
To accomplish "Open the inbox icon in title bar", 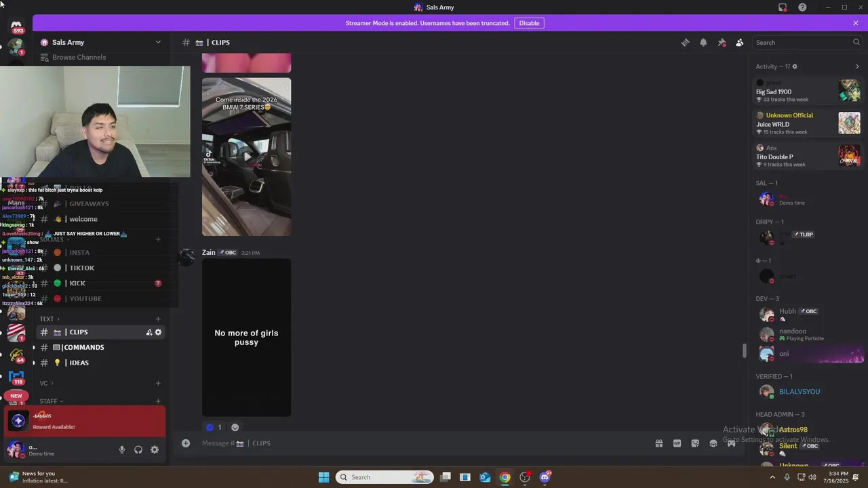I will (x=783, y=7).
